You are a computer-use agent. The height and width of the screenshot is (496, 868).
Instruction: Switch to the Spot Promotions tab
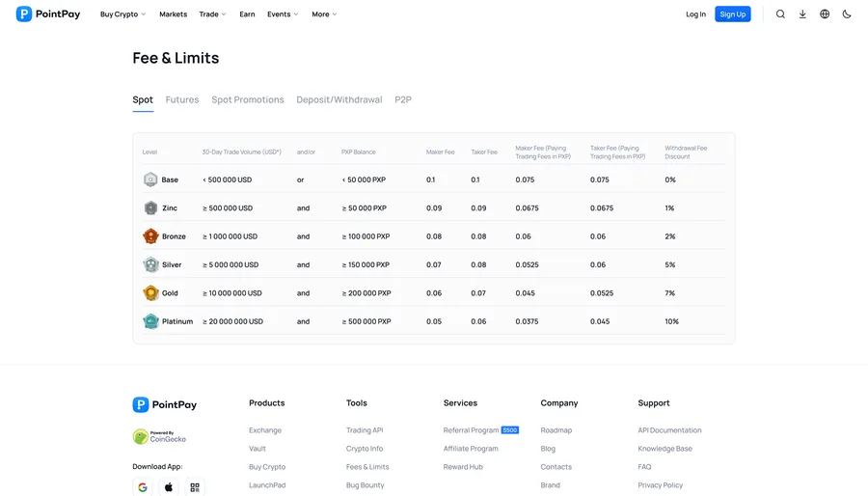(x=248, y=99)
